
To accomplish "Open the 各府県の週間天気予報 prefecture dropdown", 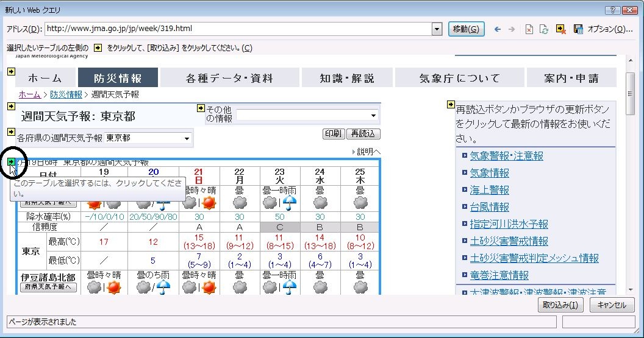I will (x=187, y=139).
